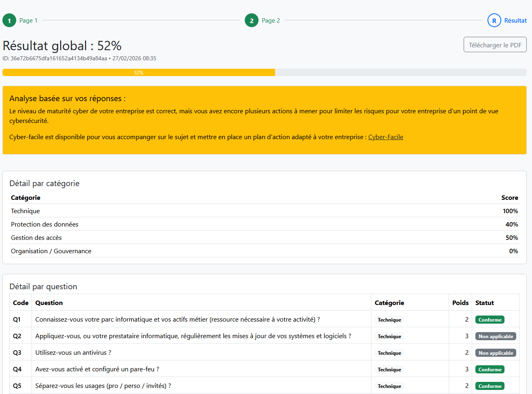Click the Non applicable badge for Q2
Image resolution: width=532 pixels, height=394 pixels.
coord(495,337)
